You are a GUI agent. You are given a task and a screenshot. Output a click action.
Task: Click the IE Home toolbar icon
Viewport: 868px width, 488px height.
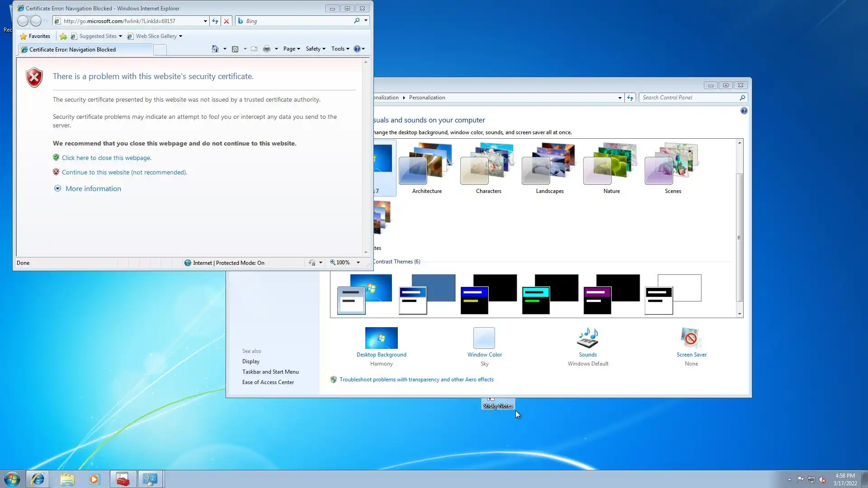click(x=215, y=49)
